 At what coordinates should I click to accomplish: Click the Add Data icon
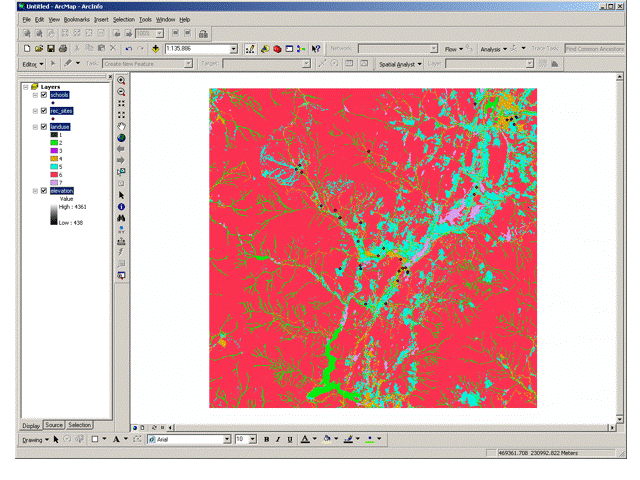(156, 49)
